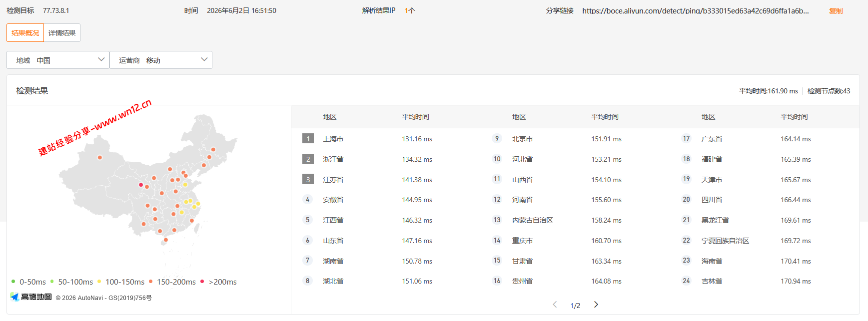Select the 黑龙江省 region
The width and height of the screenshot is (868, 321).
(715, 220)
